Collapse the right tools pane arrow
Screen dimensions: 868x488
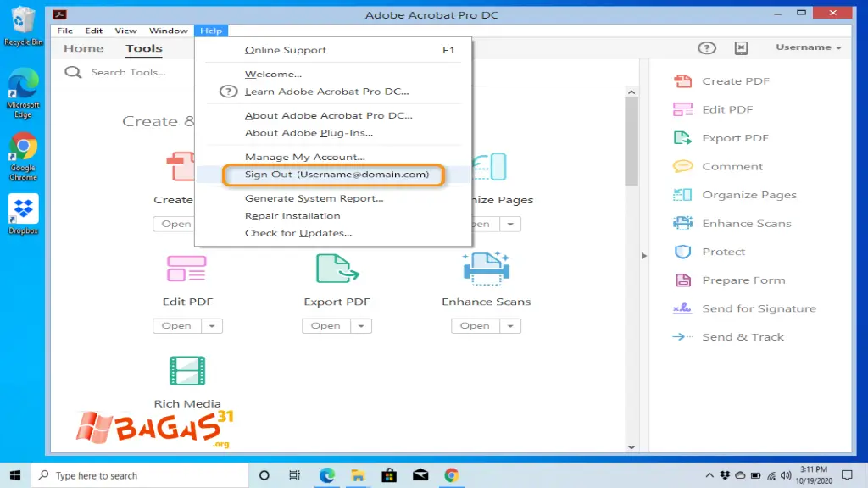tap(644, 256)
